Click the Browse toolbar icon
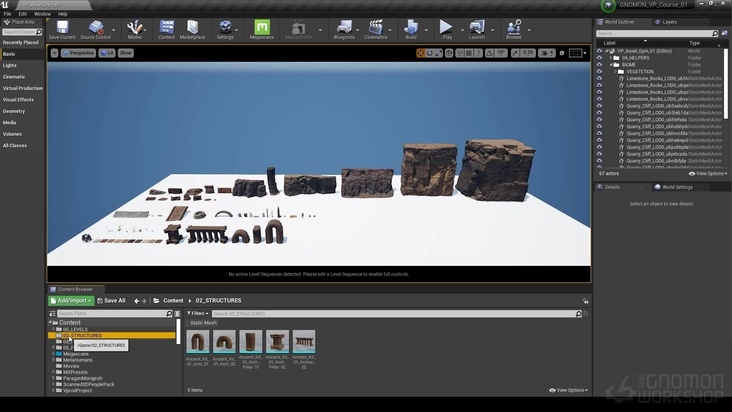The height and width of the screenshot is (412, 732). (514, 29)
